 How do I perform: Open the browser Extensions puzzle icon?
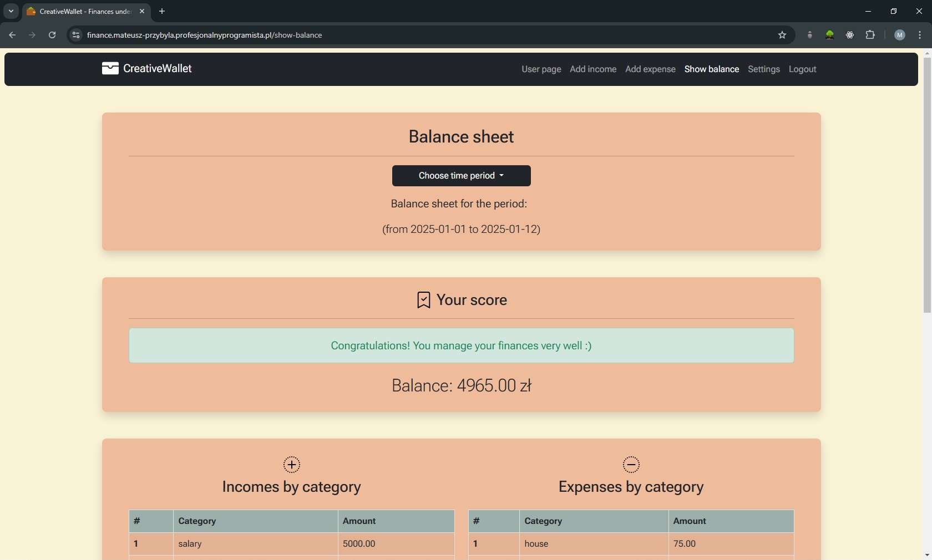pyautogui.click(x=870, y=35)
